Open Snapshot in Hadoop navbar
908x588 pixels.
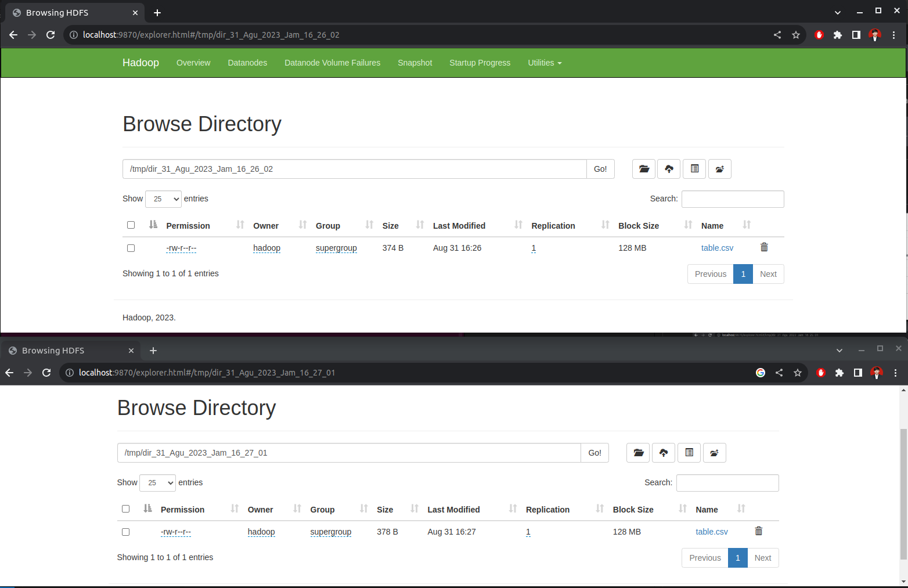click(415, 63)
